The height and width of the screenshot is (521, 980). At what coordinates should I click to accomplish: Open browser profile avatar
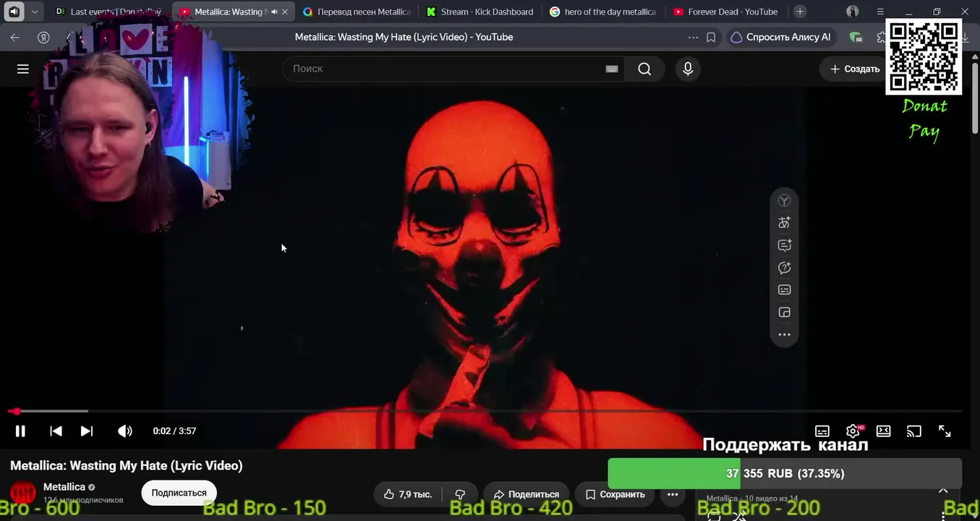853,12
